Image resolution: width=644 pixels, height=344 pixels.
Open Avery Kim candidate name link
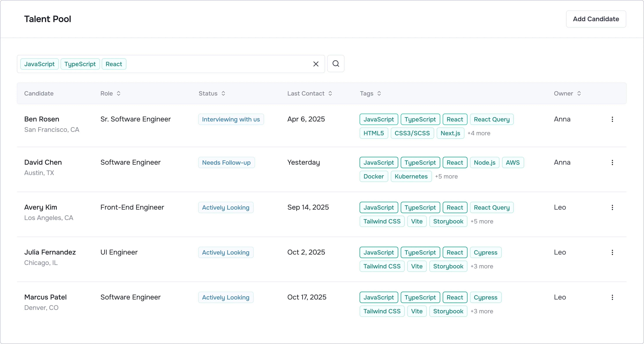tap(41, 207)
